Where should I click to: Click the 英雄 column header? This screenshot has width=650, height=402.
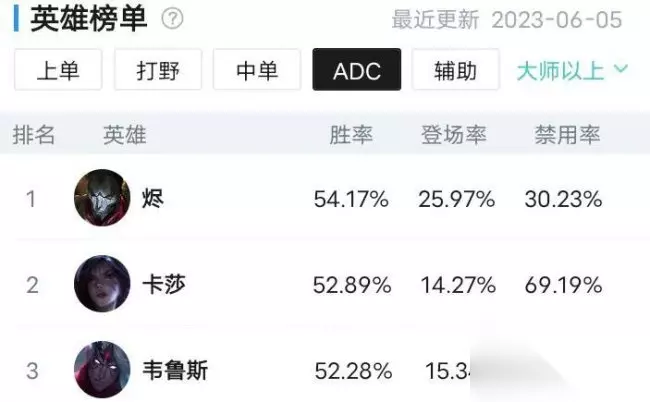[x=124, y=136]
